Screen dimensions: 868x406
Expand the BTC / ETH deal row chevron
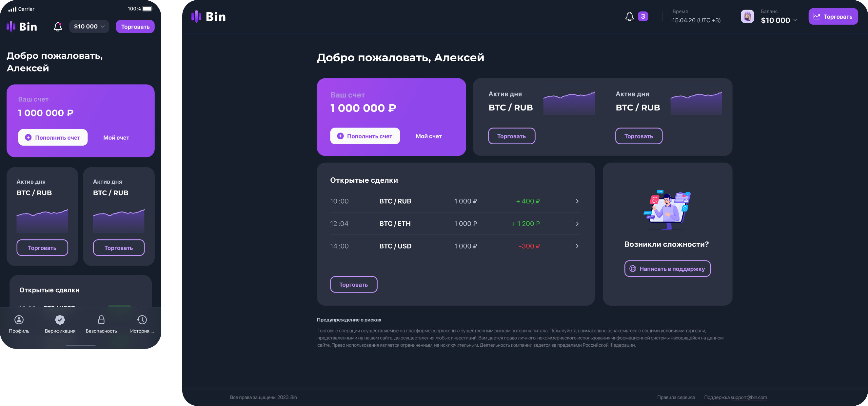click(577, 224)
